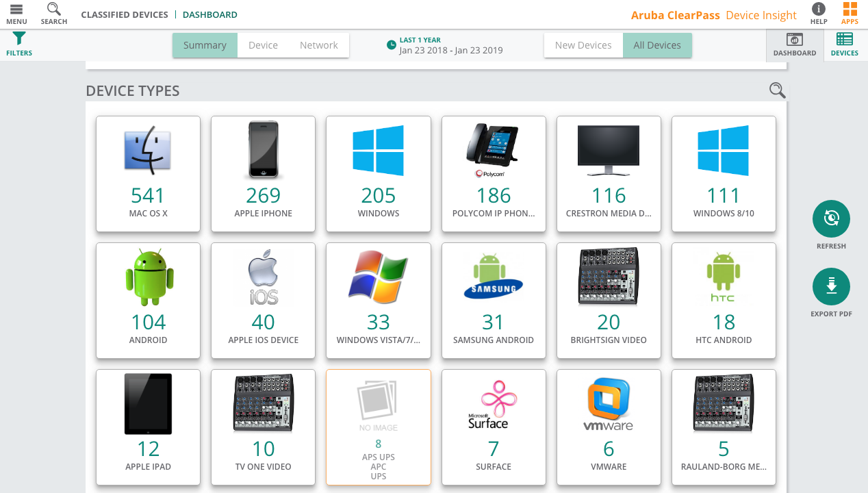This screenshot has width=868, height=493.
Task: Toggle to New Devices view
Action: (583, 45)
